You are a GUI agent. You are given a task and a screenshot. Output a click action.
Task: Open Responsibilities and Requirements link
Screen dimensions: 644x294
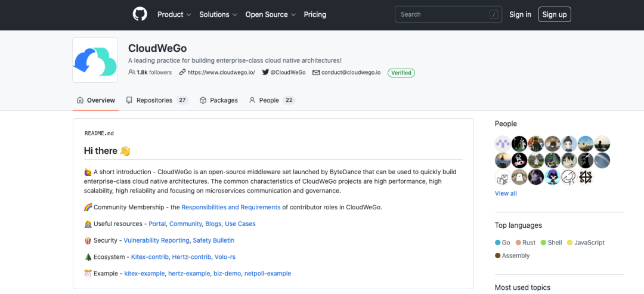tap(231, 208)
